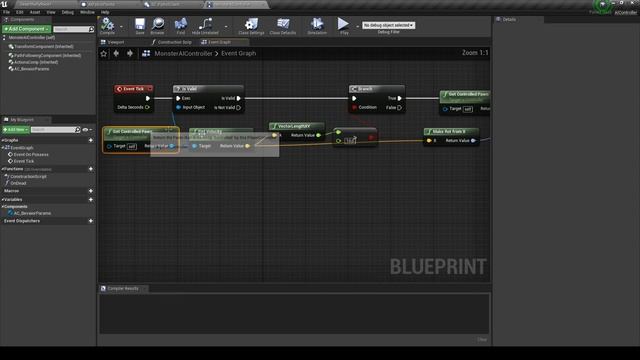Bookmark graph with star icon
The height and width of the screenshot is (360, 640).
[104, 53]
